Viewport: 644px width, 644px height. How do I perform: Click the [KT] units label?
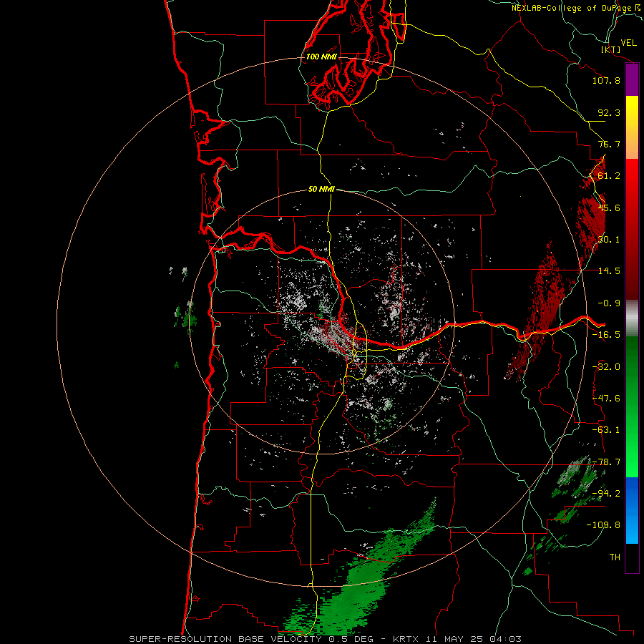point(611,49)
